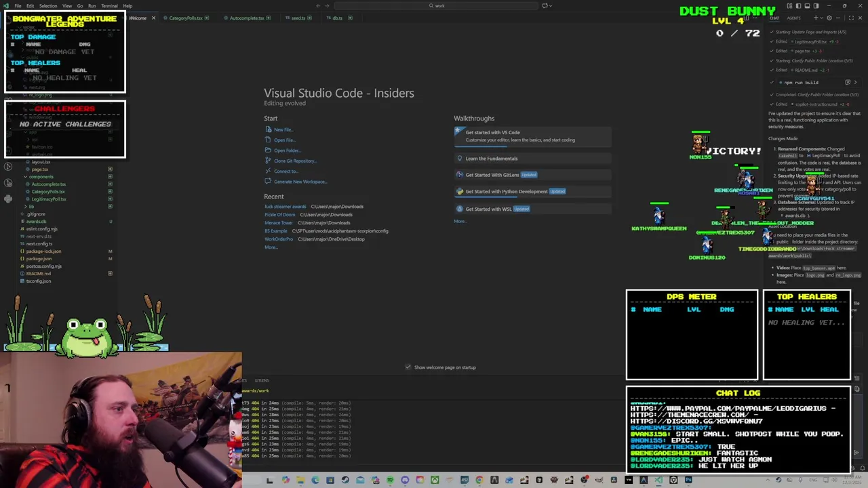868x488 pixels.
Task: Click the Connect to remote icon
Action: [268, 171]
